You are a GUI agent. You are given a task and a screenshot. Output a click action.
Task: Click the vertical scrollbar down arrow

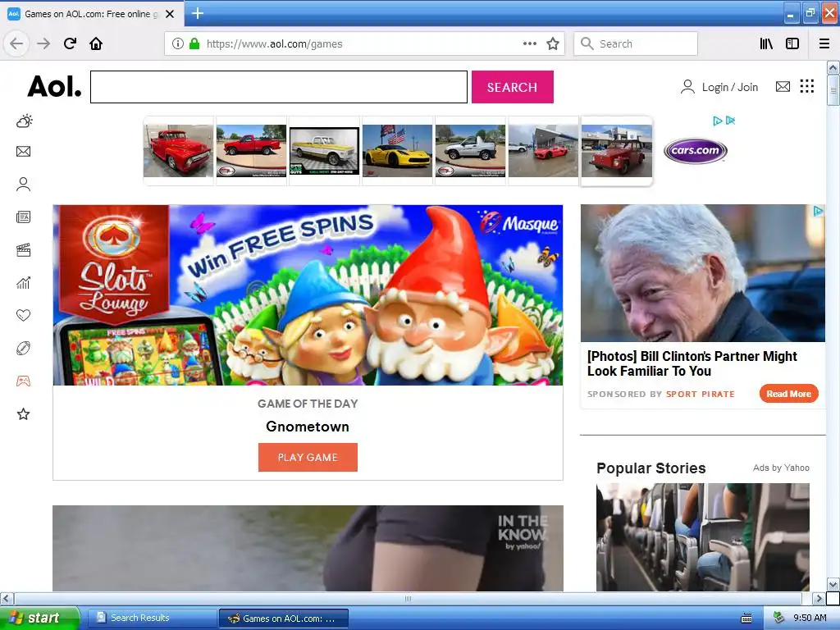tap(833, 584)
